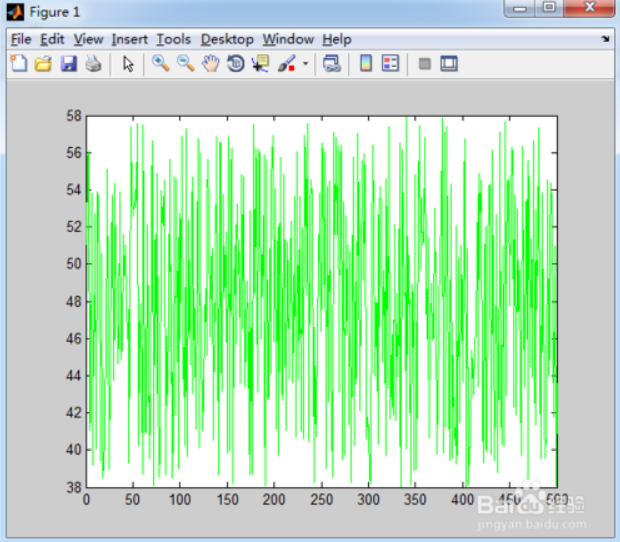Select the Rotate 3D tool

tap(236, 64)
